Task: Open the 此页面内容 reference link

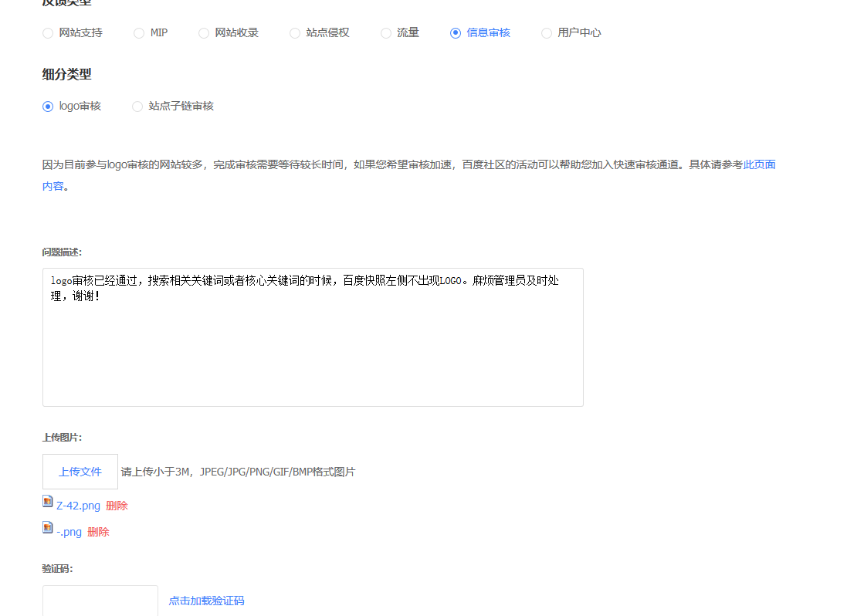Action: (758, 164)
